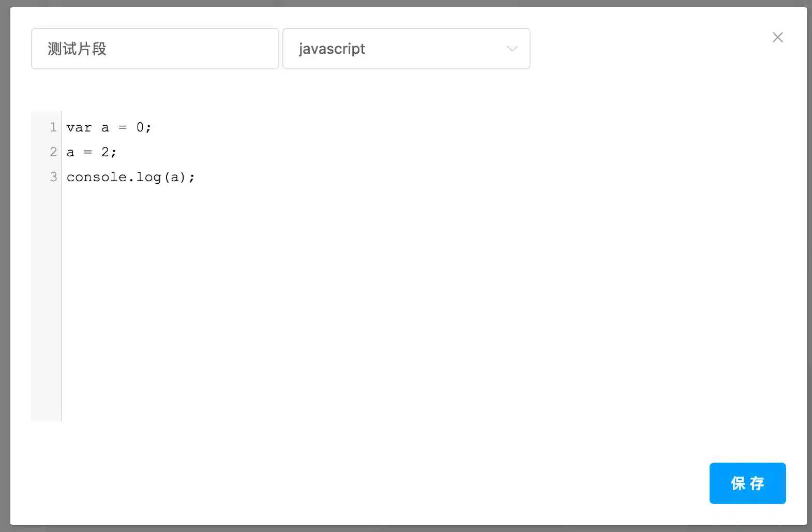Open the javascript language dropdown
The width and height of the screenshot is (812, 532).
click(406, 49)
